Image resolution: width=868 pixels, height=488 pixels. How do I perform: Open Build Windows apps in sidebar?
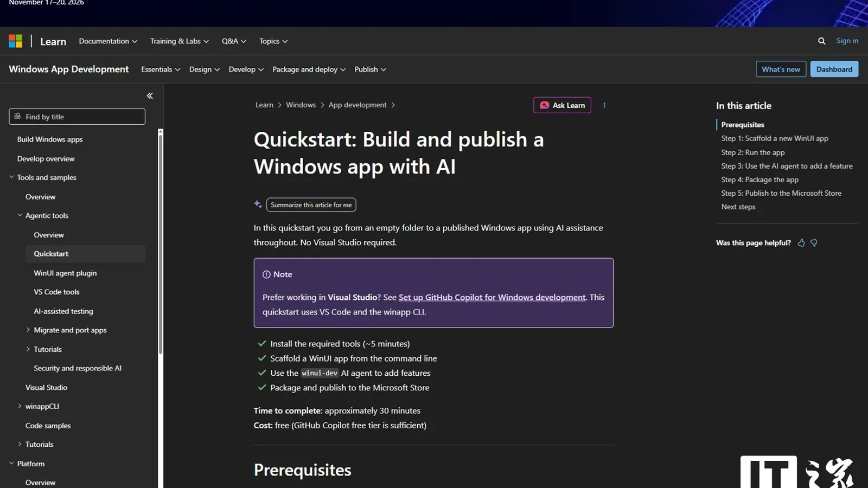(x=50, y=139)
